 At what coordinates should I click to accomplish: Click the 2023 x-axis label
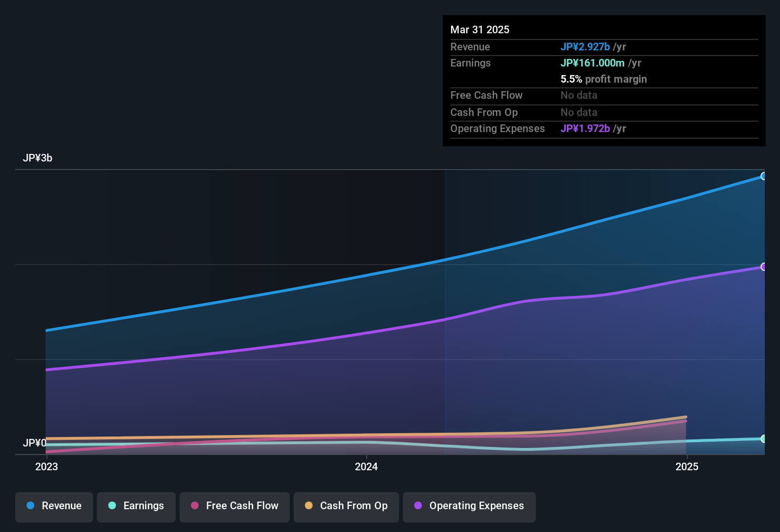pyautogui.click(x=47, y=466)
